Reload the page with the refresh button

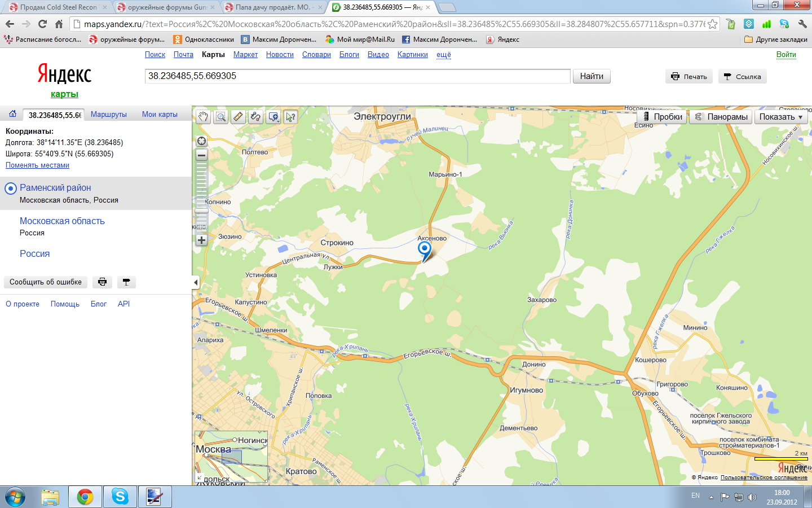pyautogui.click(x=42, y=24)
